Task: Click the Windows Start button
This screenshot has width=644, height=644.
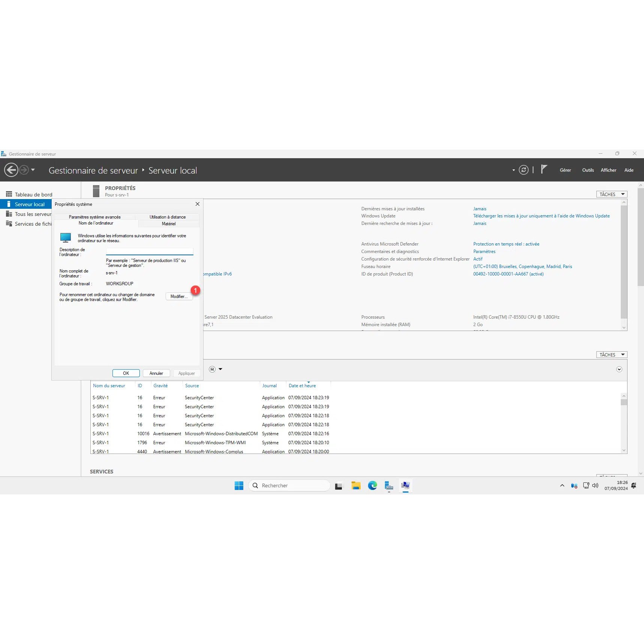Action: click(239, 485)
